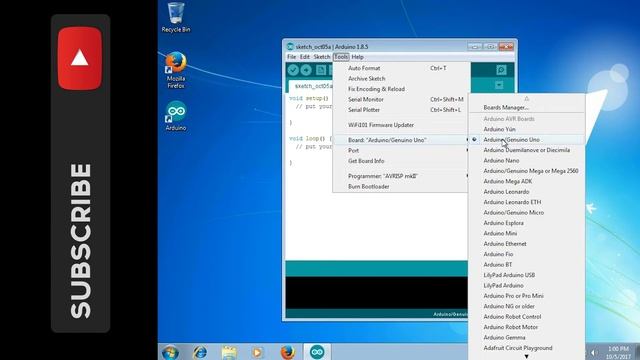The image size is (640, 360).
Task: Click the New sketch toolbar icon
Action: pos(321,70)
